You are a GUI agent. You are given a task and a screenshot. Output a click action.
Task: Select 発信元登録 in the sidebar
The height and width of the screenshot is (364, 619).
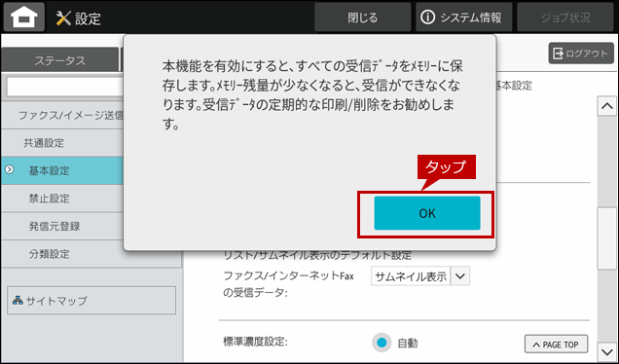pyautogui.click(x=62, y=226)
